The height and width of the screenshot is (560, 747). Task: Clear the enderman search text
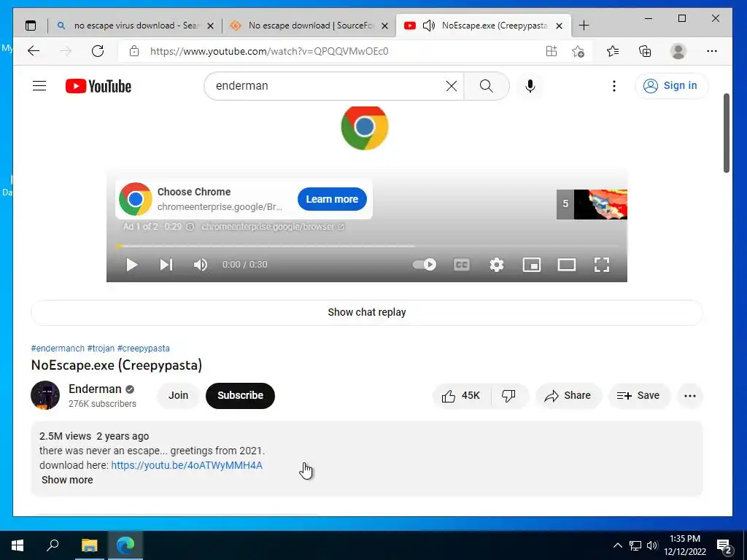(451, 86)
